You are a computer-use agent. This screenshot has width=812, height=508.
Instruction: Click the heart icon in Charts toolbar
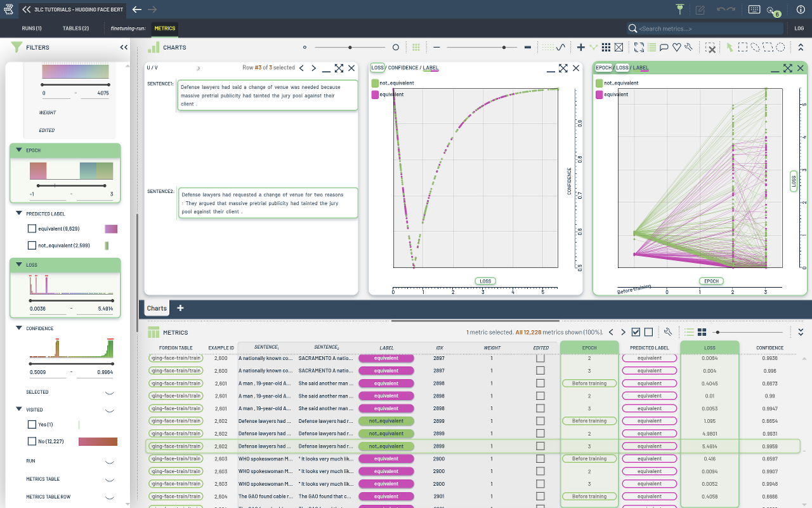tap(676, 47)
